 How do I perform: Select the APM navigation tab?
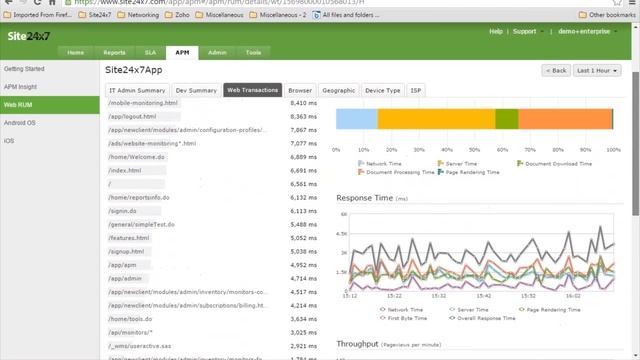pyautogui.click(x=182, y=53)
